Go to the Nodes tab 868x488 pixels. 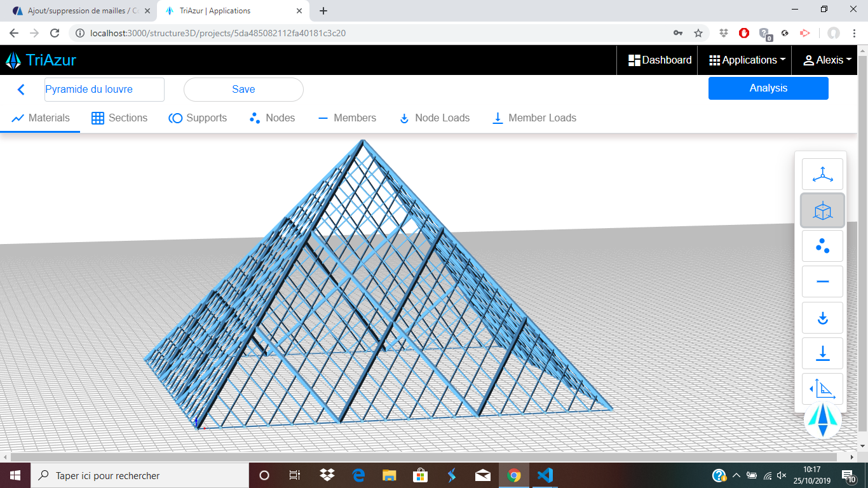tap(272, 118)
